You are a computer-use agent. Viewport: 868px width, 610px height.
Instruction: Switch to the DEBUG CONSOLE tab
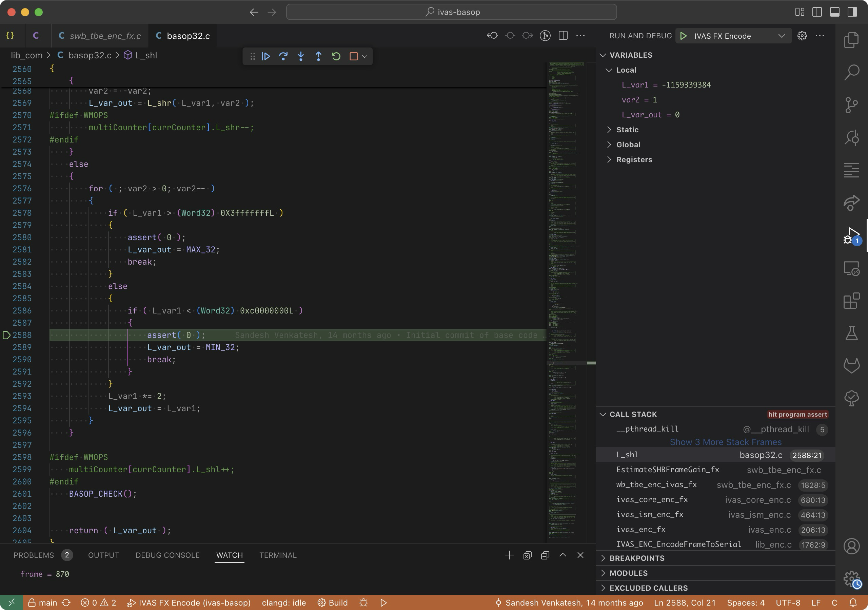[x=167, y=555]
